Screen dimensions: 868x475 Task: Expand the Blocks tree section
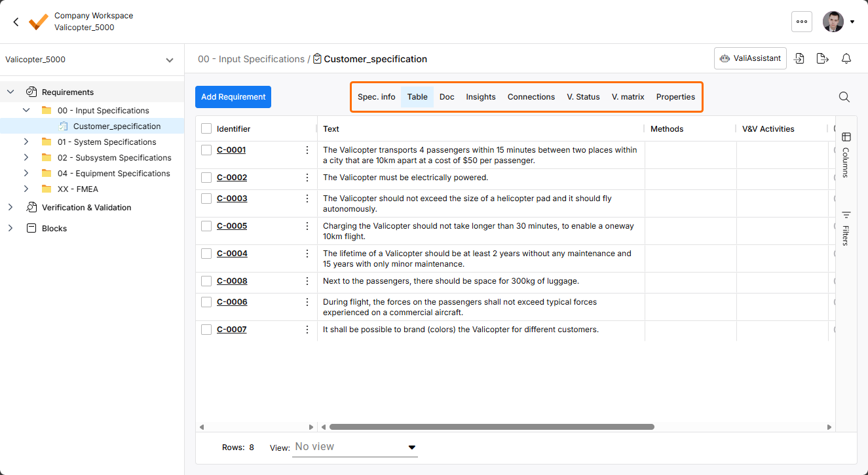[10, 229]
